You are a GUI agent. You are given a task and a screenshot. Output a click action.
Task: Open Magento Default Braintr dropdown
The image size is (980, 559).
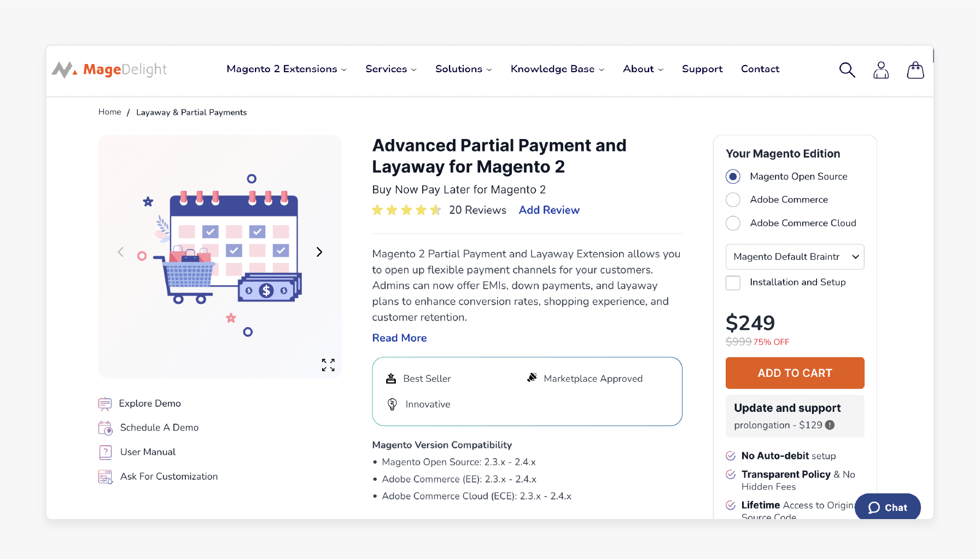[795, 257]
